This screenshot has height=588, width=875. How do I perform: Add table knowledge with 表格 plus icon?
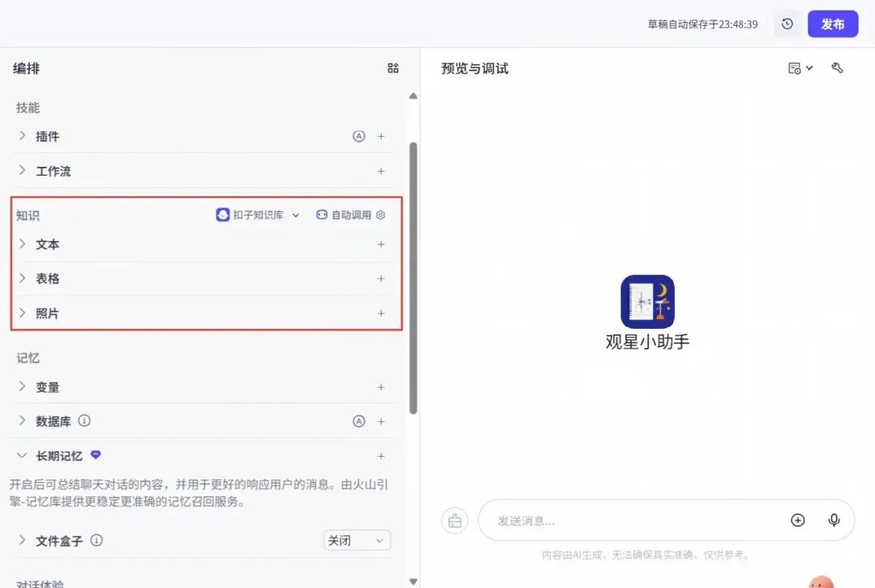(381, 279)
